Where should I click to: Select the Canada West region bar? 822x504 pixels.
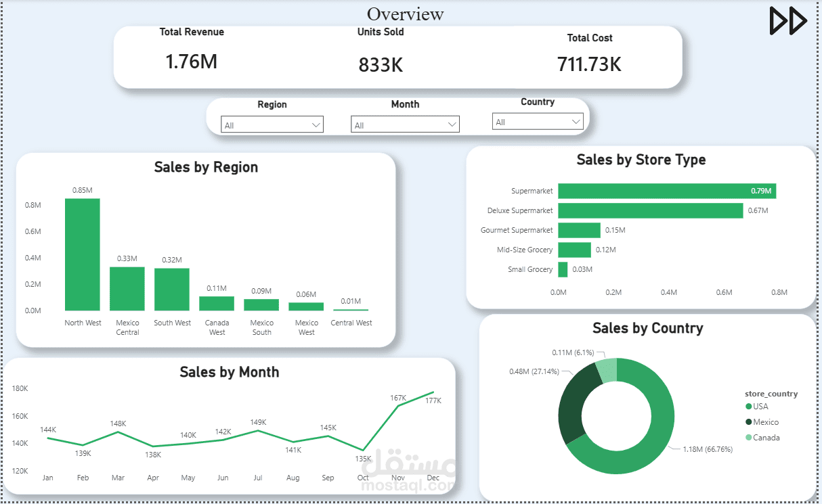[x=217, y=303]
